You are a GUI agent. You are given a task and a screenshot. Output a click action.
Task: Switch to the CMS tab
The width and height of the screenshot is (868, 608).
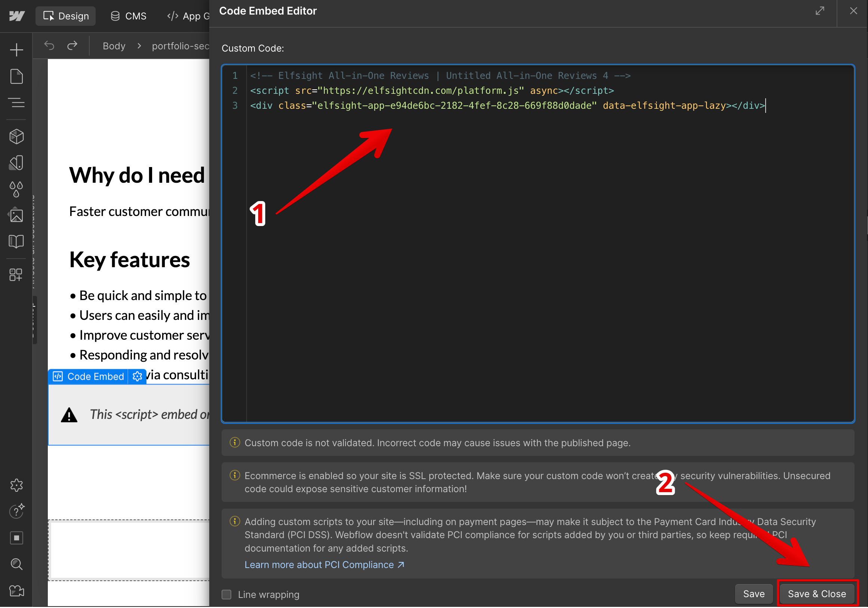click(x=129, y=16)
